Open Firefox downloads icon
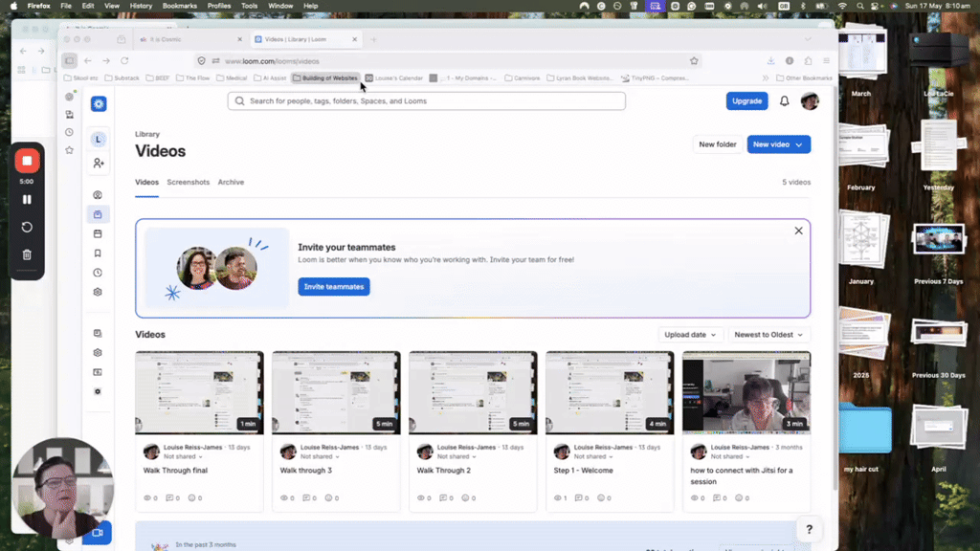This screenshot has height=551, width=980. [x=770, y=61]
